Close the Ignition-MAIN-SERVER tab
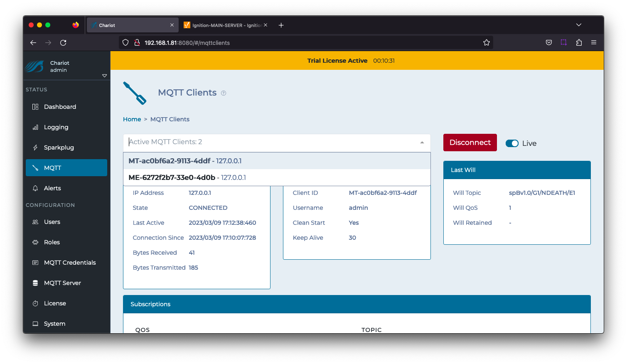The height and width of the screenshot is (364, 627). click(266, 25)
